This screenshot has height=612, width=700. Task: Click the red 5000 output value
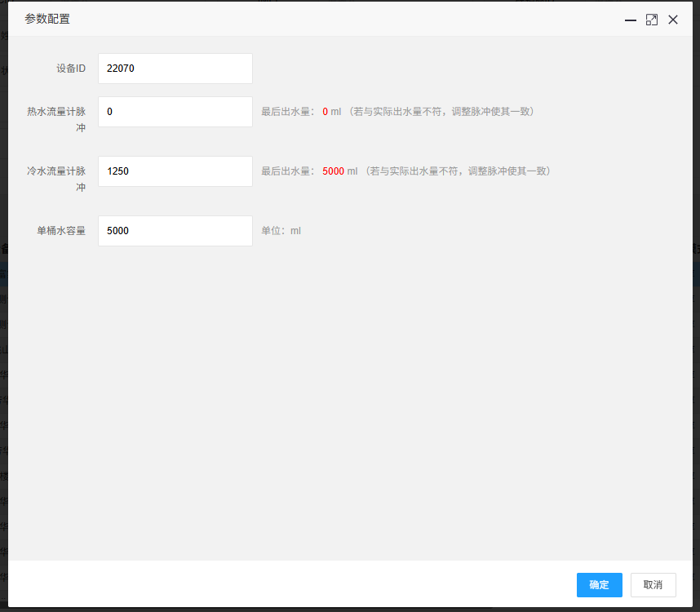(333, 171)
